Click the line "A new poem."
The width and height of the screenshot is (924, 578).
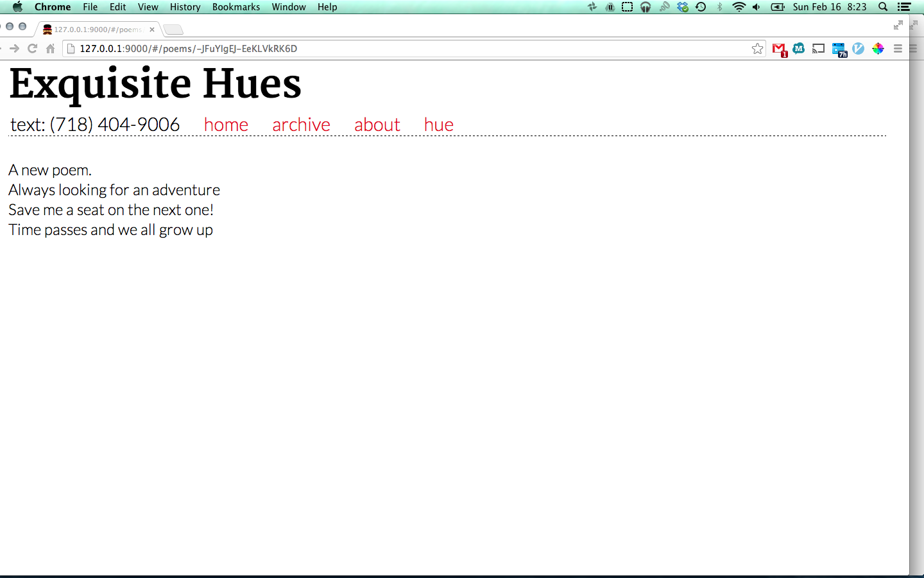[50, 170]
